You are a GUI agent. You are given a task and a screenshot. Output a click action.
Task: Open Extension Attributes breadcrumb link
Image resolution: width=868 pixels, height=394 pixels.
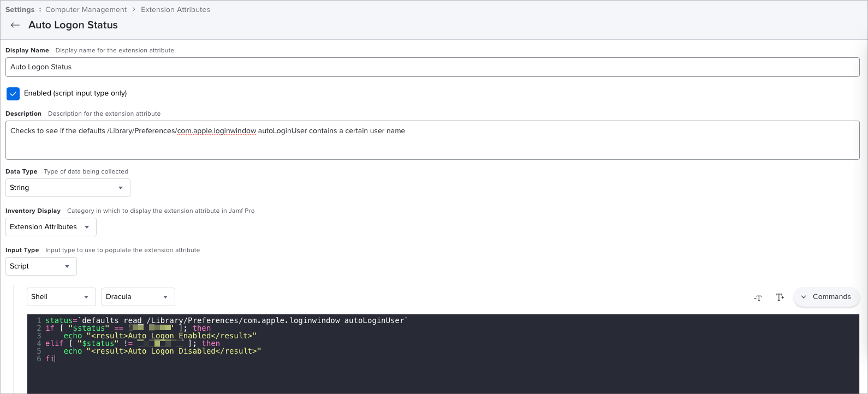[175, 9]
